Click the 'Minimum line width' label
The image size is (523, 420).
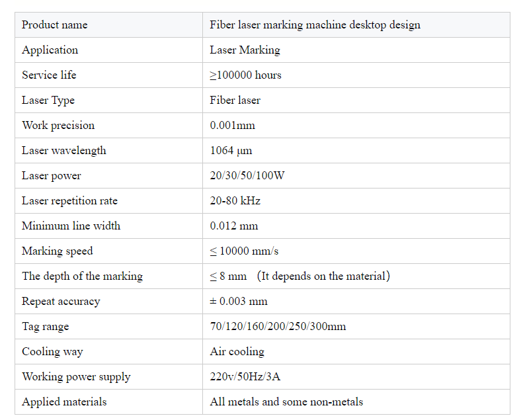71,226
